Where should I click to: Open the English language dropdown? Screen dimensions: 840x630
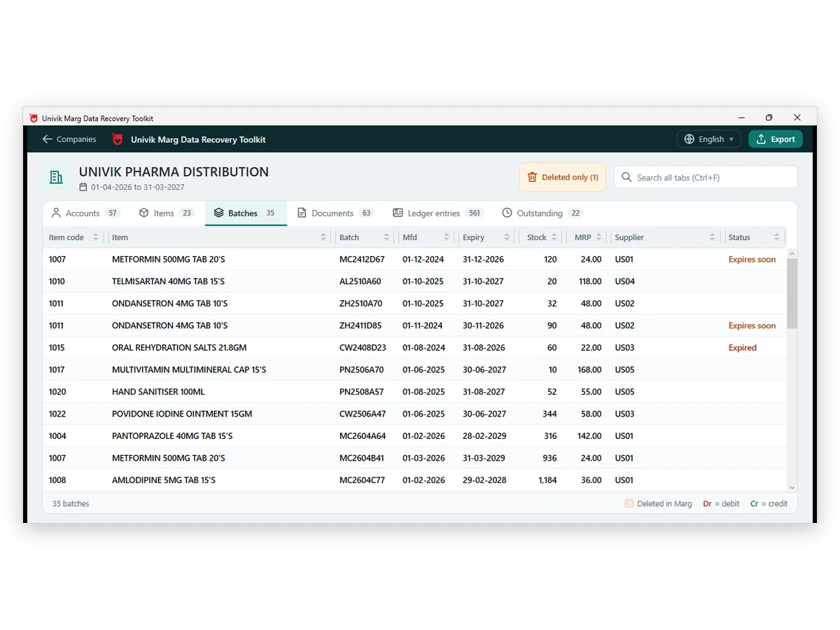(x=708, y=139)
